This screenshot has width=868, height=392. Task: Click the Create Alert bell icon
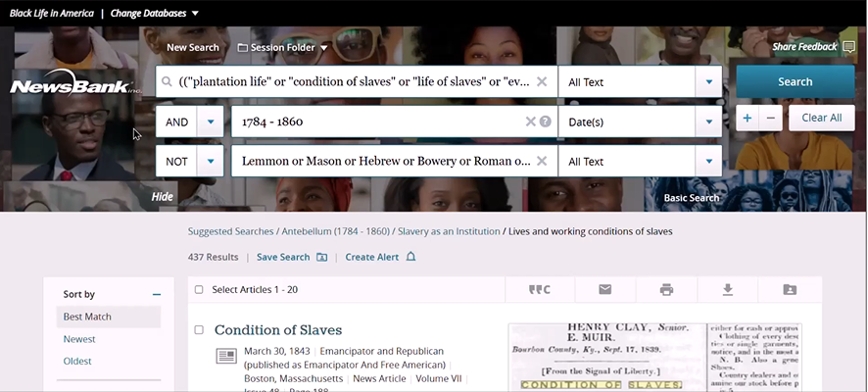[410, 257]
